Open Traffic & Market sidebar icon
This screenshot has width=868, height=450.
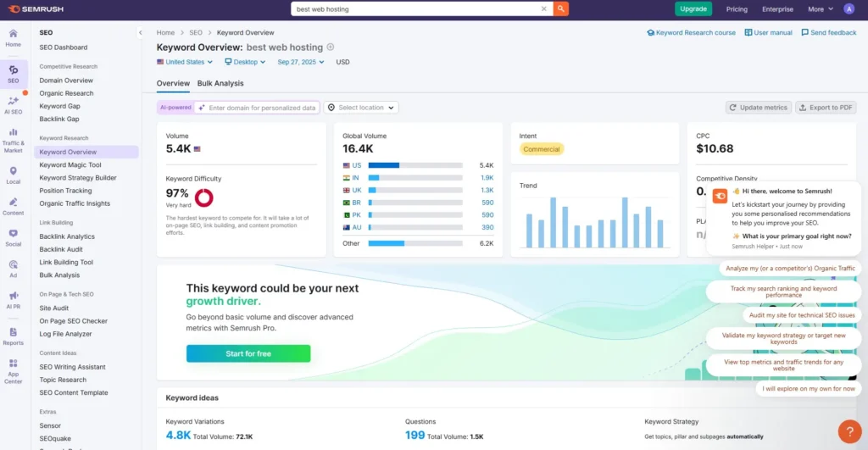(14, 141)
